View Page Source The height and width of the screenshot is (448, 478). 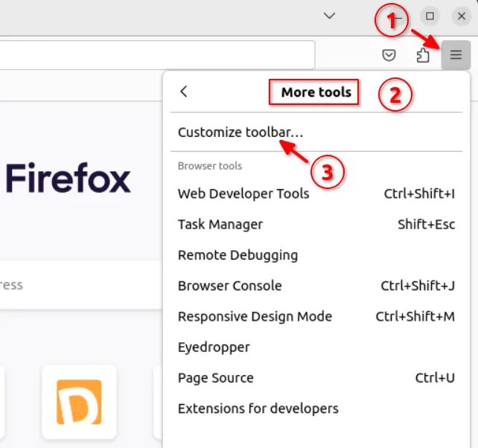click(x=316, y=378)
